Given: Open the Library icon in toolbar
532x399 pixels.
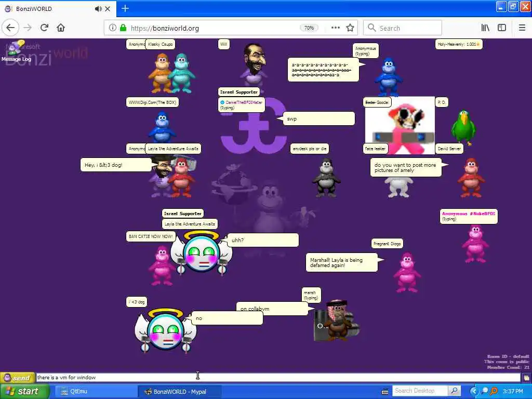Looking at the screenshot, I should tap(485, 28).
